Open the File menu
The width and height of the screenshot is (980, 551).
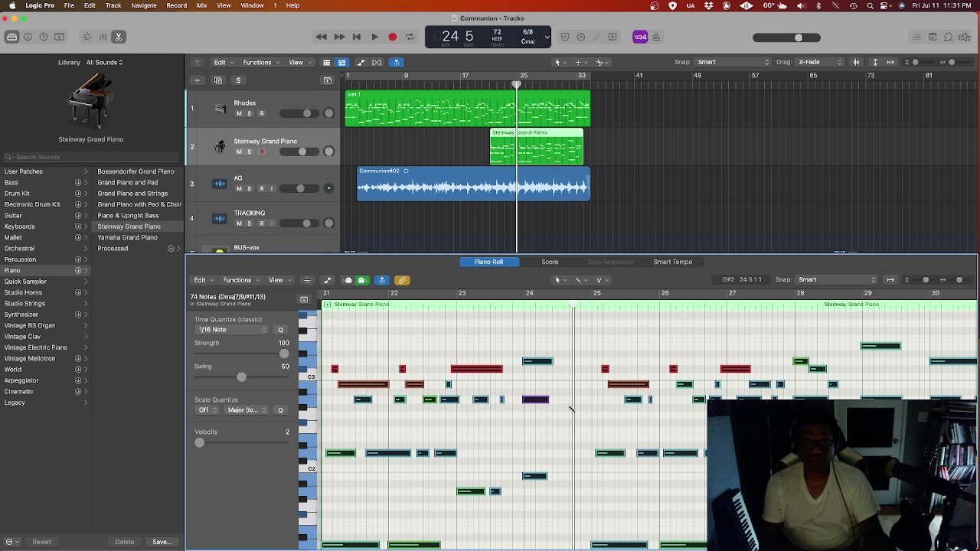click(69, 5)
